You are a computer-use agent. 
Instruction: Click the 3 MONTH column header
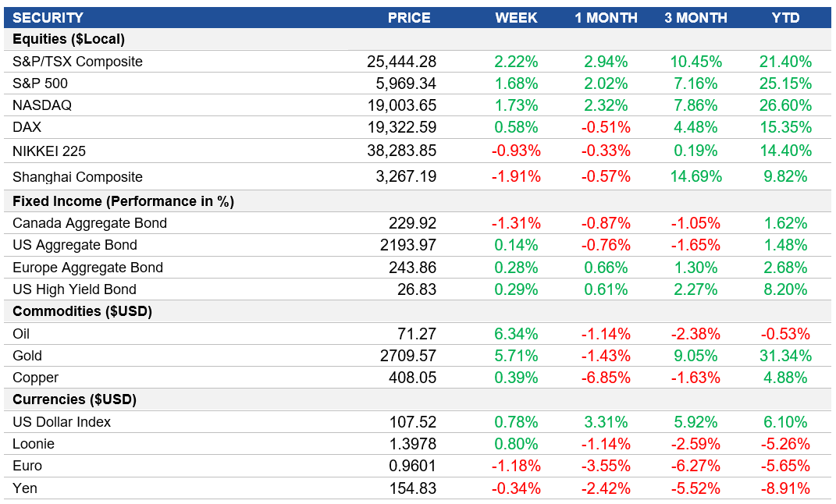tap(695, 17)
